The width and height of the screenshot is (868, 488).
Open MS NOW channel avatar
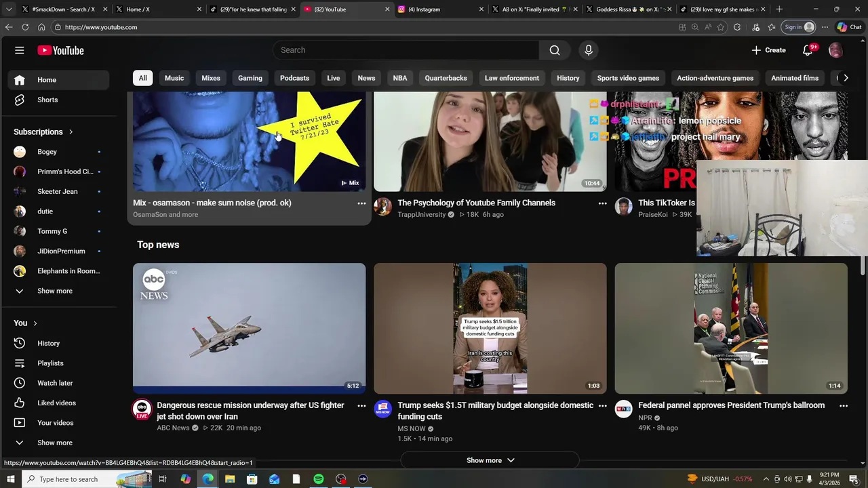(x=383, y=409)
